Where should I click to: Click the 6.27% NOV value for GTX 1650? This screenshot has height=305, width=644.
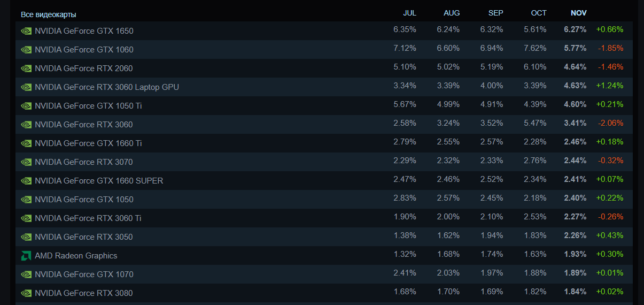[x=575, y=29]
